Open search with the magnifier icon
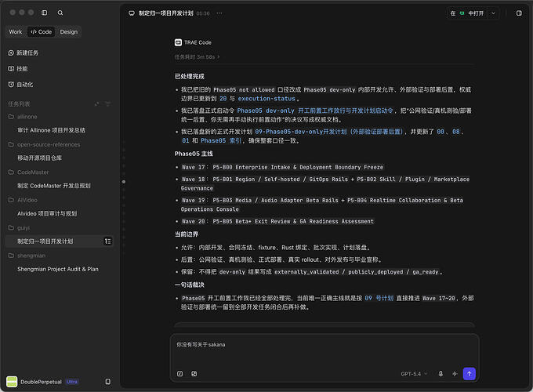The height and width of the screenshot is (392, 533). coord(60,13)
